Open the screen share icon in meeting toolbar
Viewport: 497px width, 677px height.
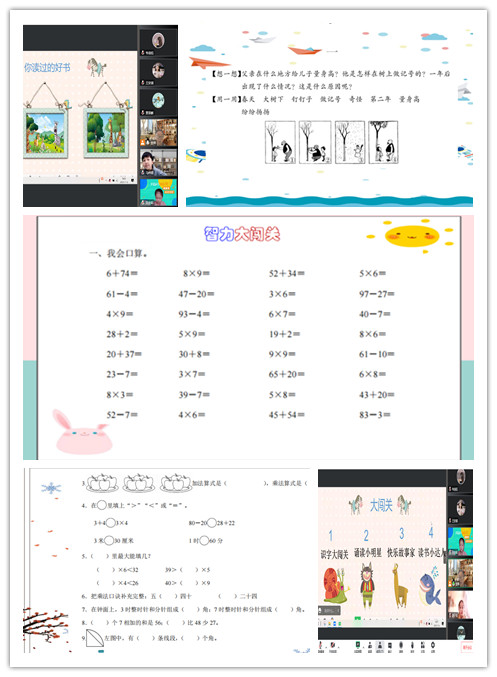point(358,645)
